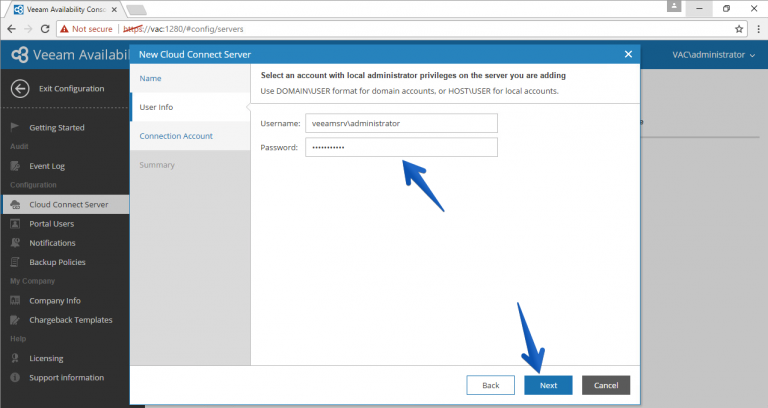This screenshot has height=408, width=768.
Task: Close the New Cloud Connect Server dialog
Action: 628,54
